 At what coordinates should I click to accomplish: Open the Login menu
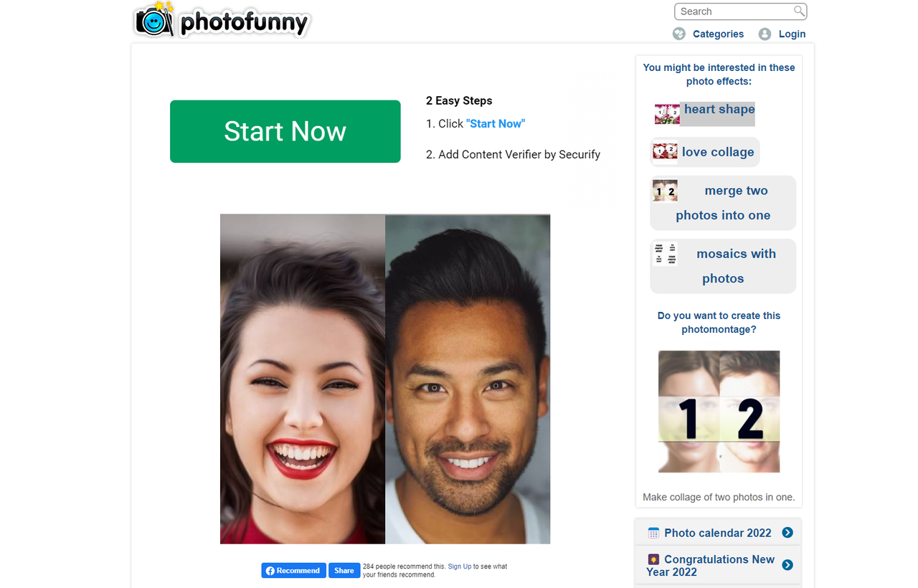[792, 34]
